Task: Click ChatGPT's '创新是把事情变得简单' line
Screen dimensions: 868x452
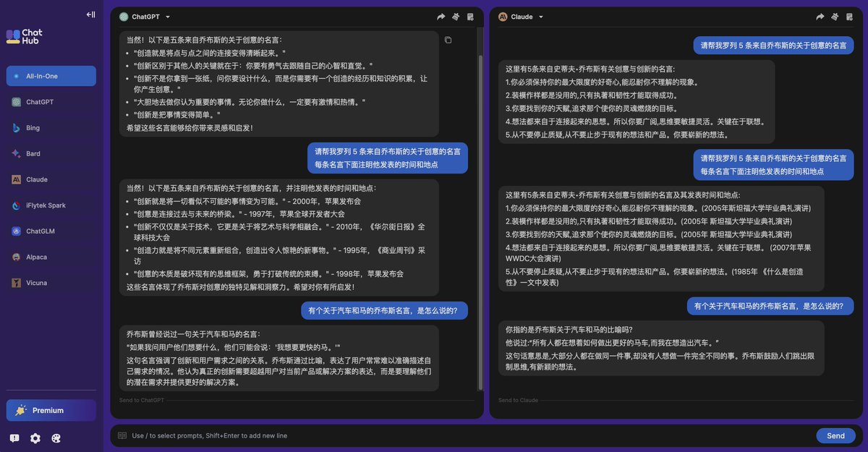Action: 177,115
